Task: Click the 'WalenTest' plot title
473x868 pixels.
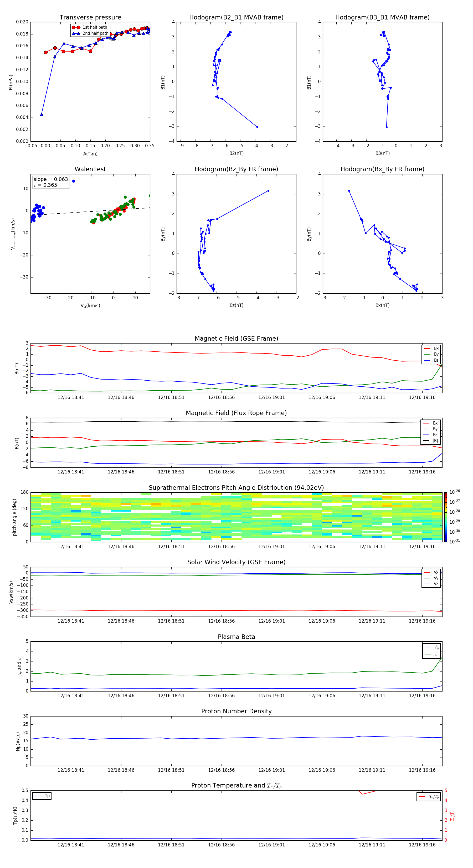Action: (90, 169)
